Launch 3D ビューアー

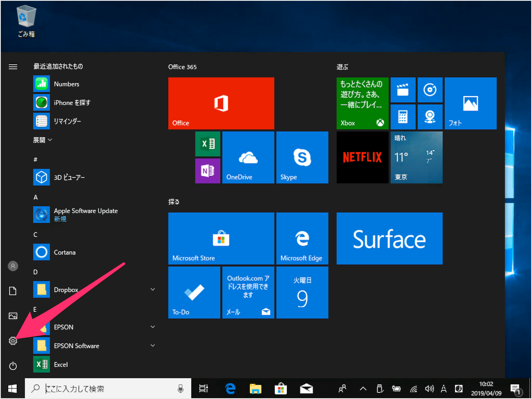point(59,177)
